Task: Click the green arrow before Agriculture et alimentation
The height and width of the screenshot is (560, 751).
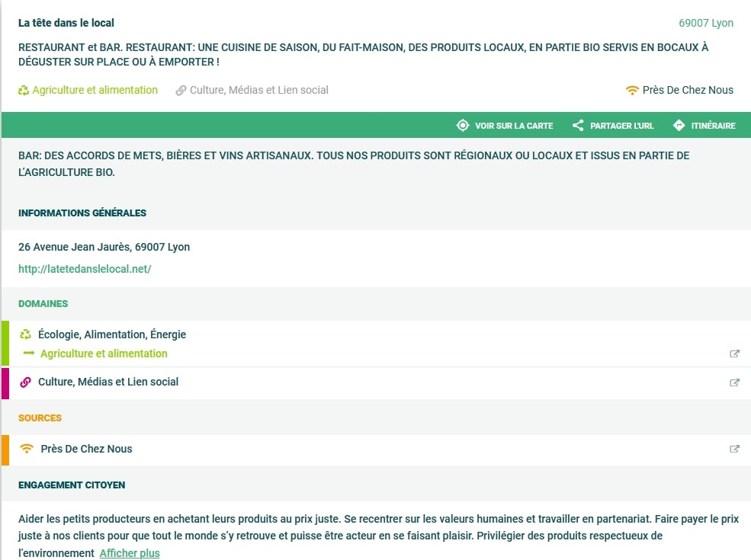Action: click(29, 354)
